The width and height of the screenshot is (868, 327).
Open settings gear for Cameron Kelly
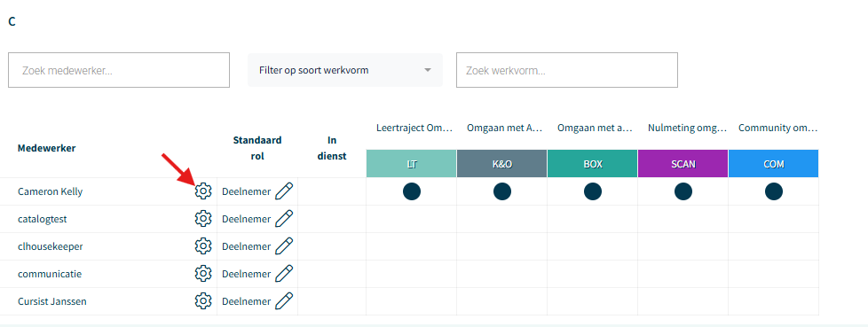[x=203, y=191]
